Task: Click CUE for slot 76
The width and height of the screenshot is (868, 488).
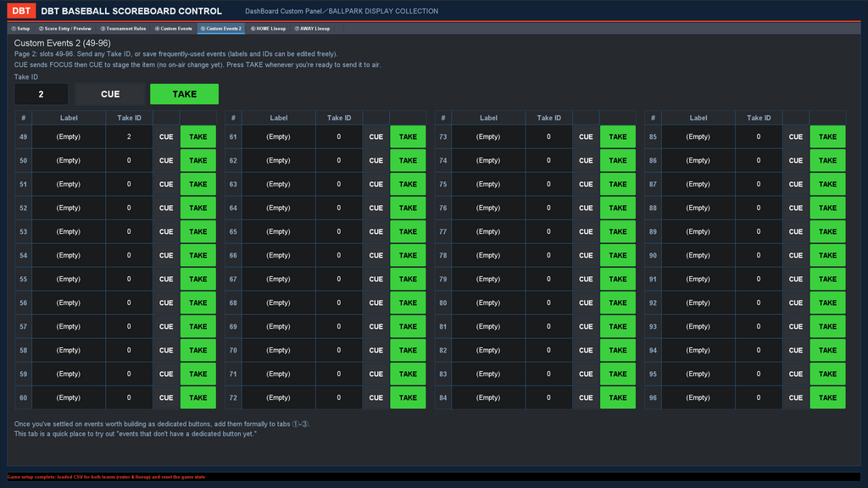Action: pos(586,208)
